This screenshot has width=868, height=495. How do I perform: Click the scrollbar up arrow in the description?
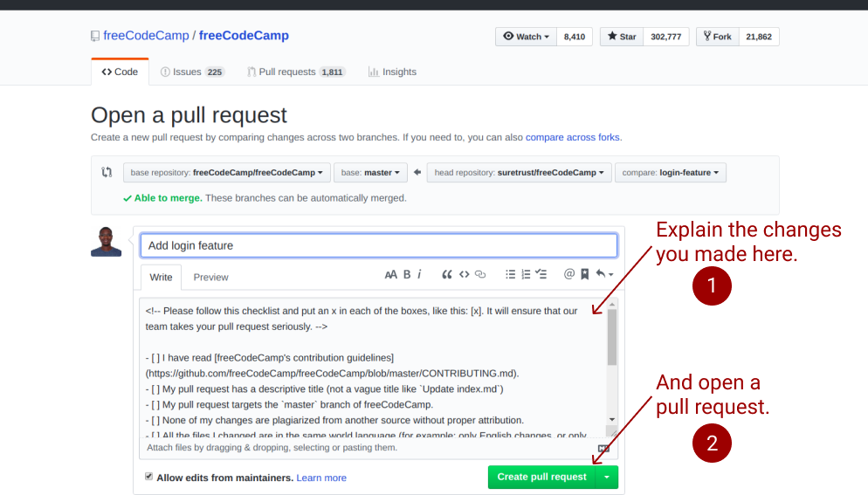(611, 304)
